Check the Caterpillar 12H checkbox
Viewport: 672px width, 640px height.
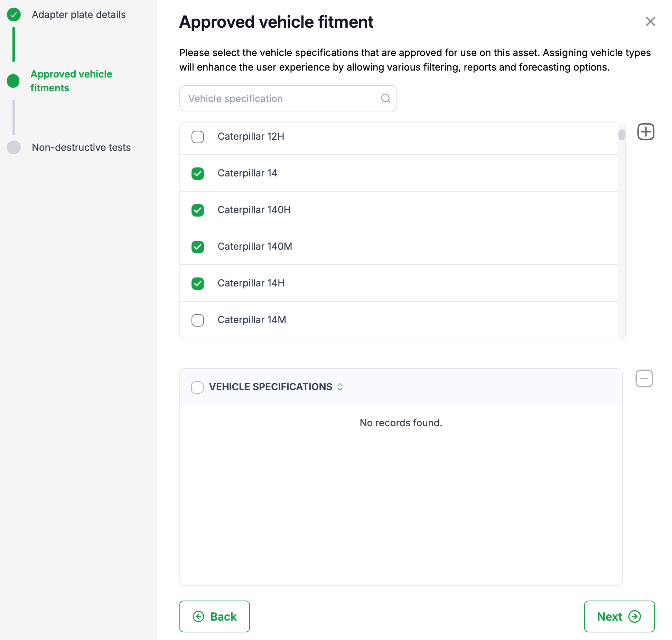(x=198, y=137)
